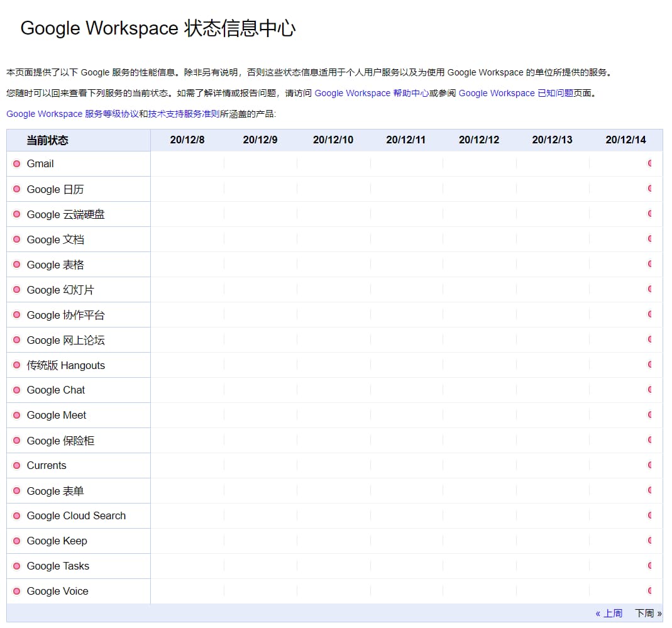Click the 20/12/11 date header
The image size is (672, 628).
pos(406,140)
